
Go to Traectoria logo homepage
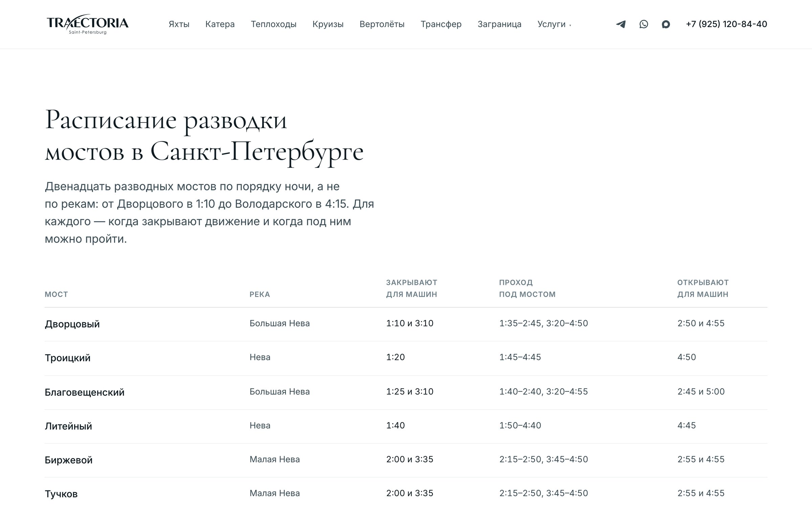(x=88, y=24)
